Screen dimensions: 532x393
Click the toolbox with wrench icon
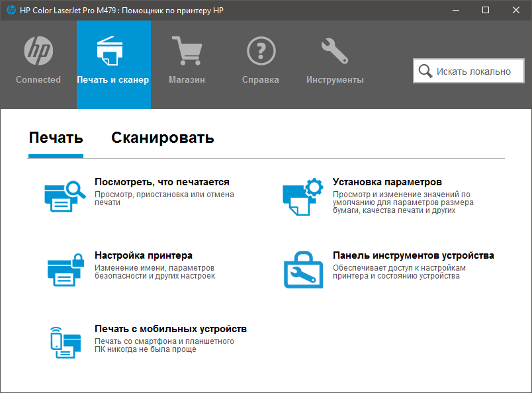303,270
